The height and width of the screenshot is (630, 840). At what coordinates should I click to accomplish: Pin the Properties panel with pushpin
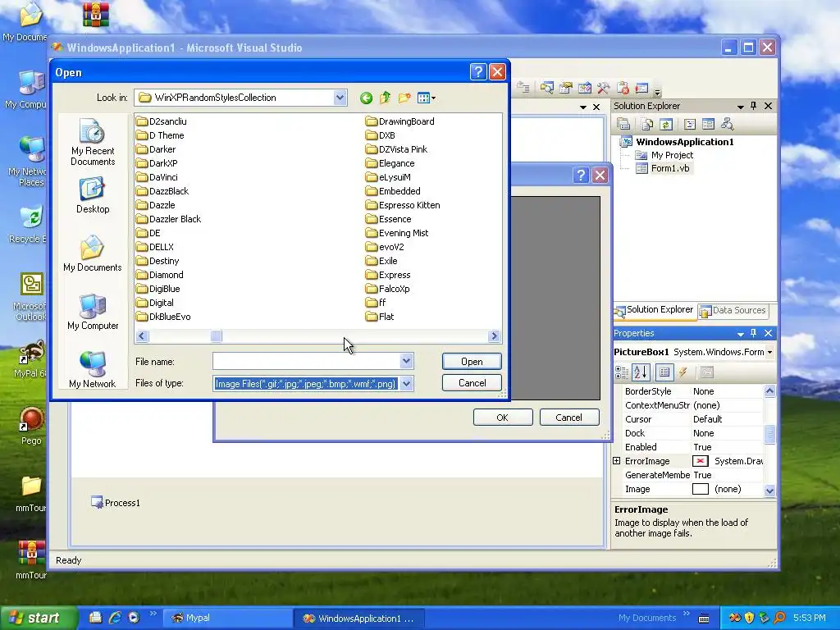754,333
